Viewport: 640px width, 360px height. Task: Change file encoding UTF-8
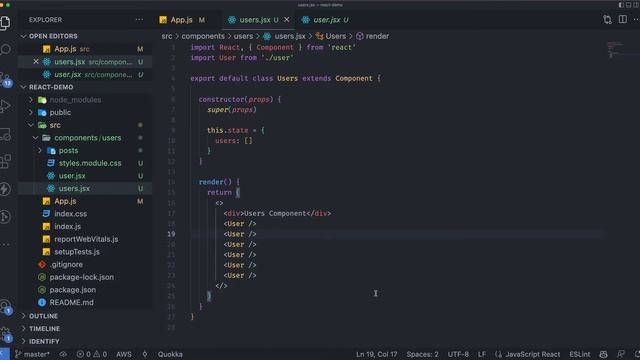pyautogui.click(x=458, y=354)
